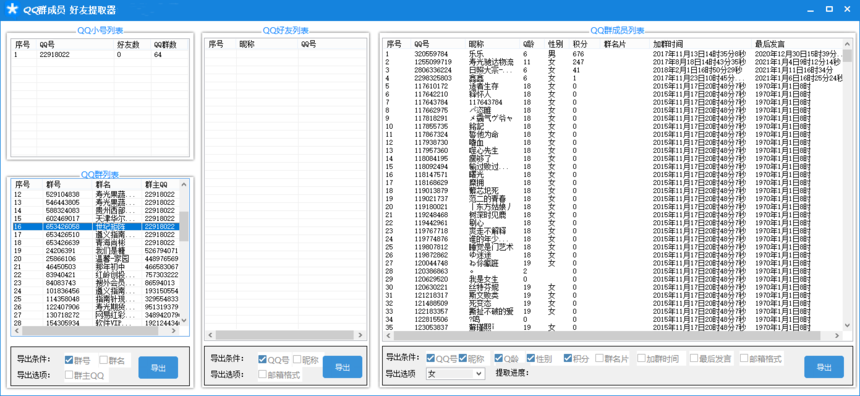
Task: Click right scroll arrow of member list horizontal scrollbar
Action: [x=837, y=336]
